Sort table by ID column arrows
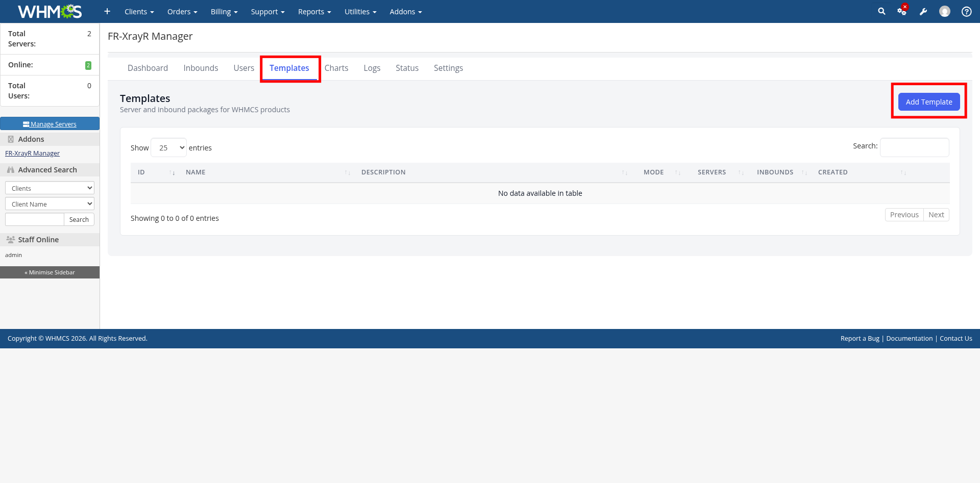This screenshot has height=483, width=980. (172, 172)
